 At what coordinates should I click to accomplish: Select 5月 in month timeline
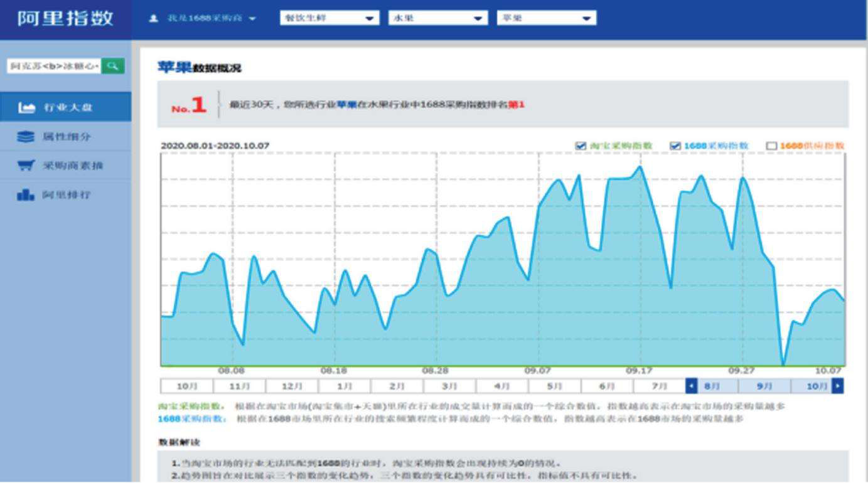pyautogui.click(x=555, y=386)
